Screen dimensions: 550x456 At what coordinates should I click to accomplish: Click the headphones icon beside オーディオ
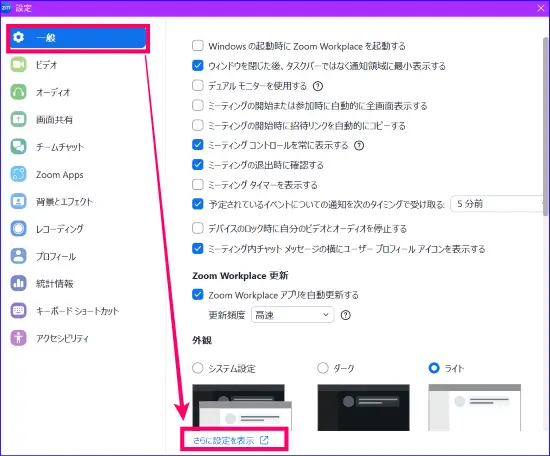[18, 92]
